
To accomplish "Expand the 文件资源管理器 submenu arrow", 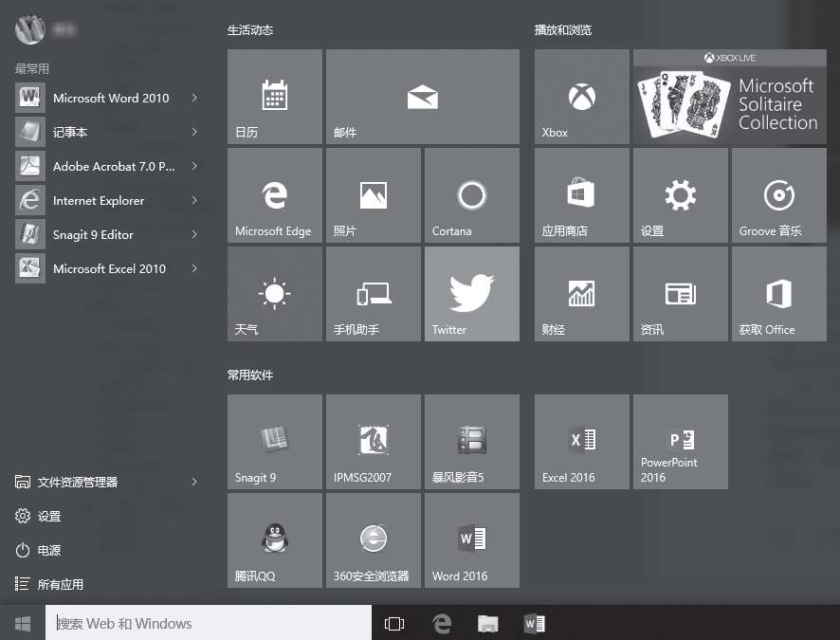I will pos(194,482).
